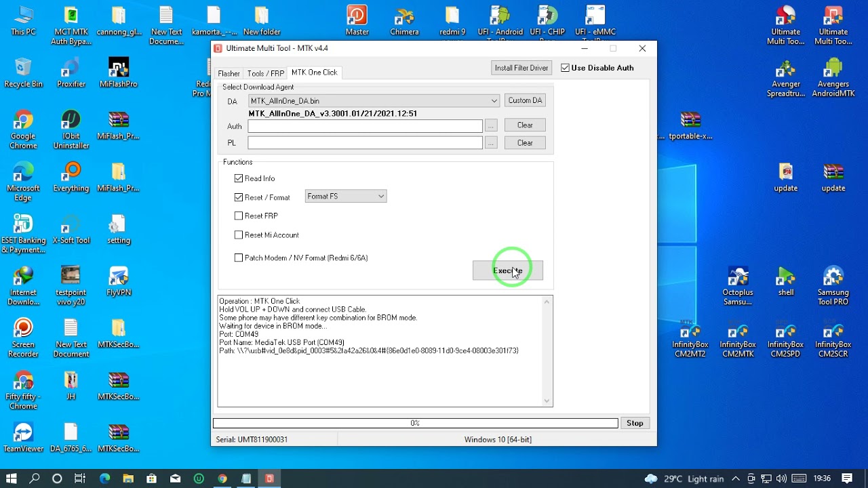Screen dimensions: 868x488
Task: Select the MiFlashPro desktop icon
Action: point(118,73)
